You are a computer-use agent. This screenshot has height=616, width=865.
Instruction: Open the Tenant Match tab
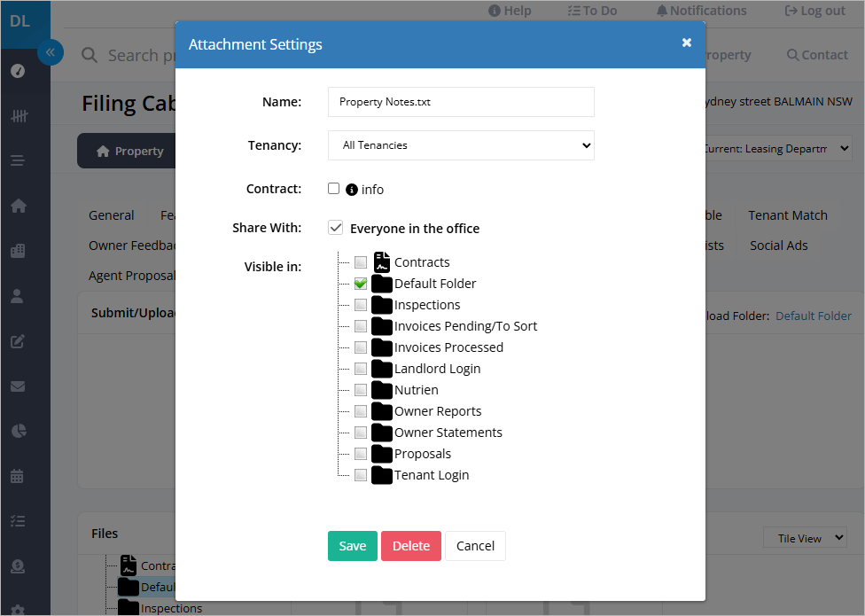coord(788,215)
